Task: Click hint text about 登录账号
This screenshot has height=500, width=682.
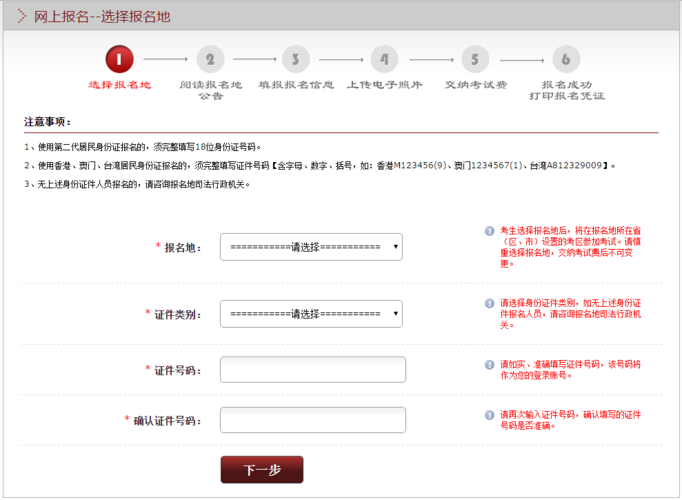Action: (570, 370)
